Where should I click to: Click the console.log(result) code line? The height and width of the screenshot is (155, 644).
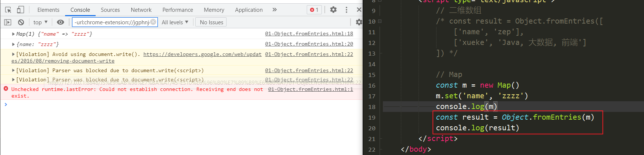(x=477, y=128)
